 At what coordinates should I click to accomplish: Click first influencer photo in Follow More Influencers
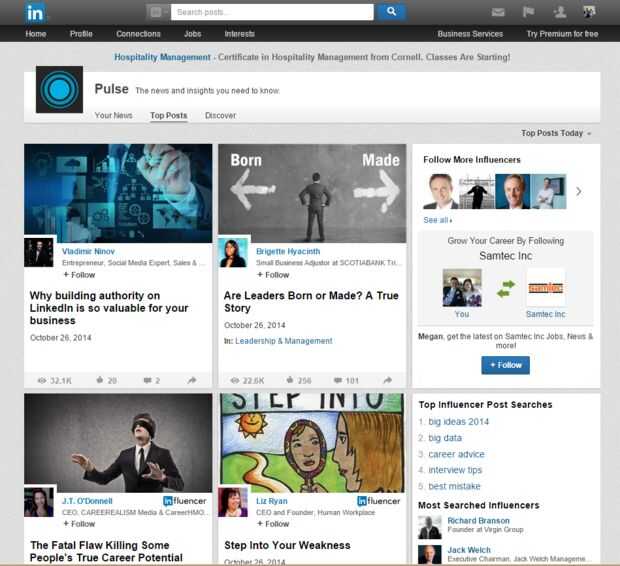440,191
